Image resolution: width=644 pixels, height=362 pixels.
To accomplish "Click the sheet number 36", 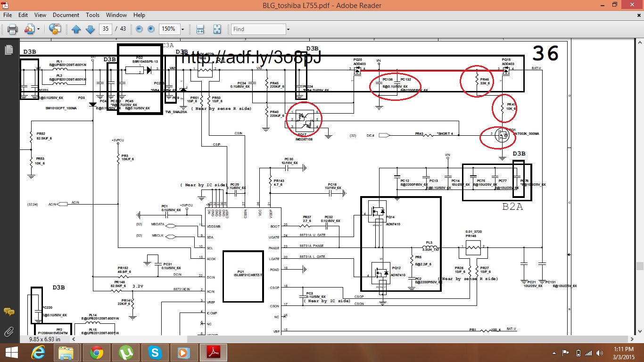I will pos(545,53).
